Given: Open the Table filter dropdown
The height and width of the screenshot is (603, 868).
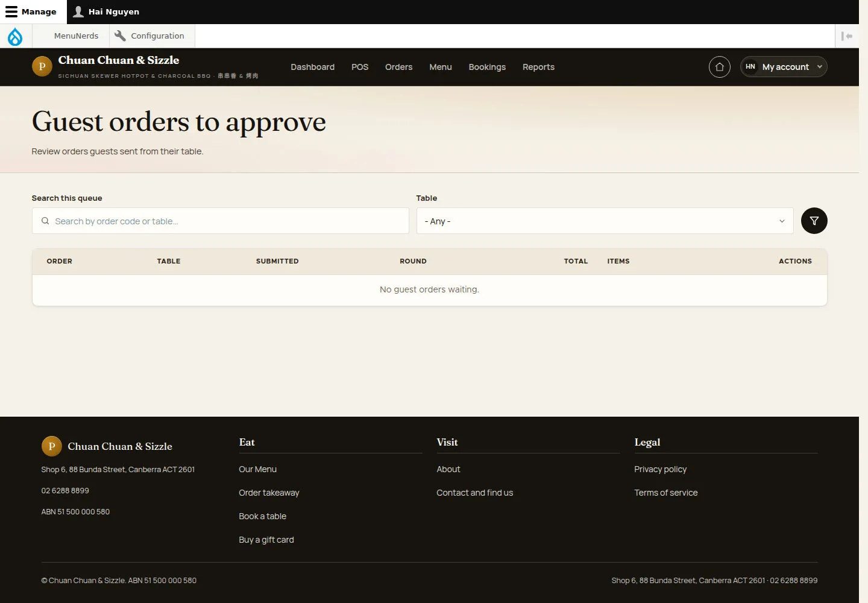Looking at the screenshot, I should click(605, 221).
